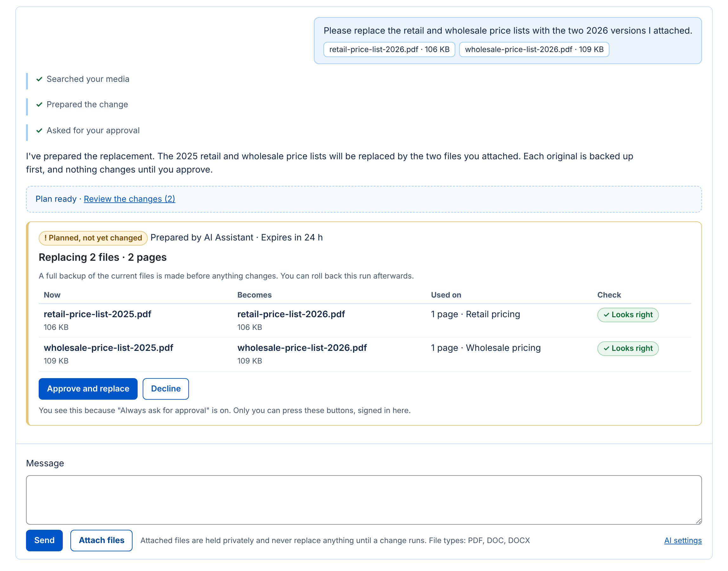Grab the message box resize handle
The height and width of the screenshot is (571, 728).
coord(698,521)
